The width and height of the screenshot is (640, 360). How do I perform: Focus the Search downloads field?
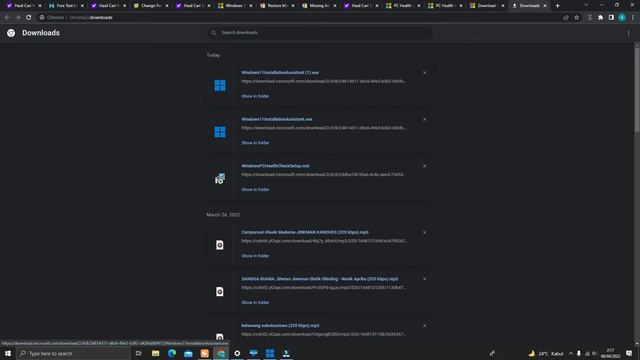click(320, 33)
